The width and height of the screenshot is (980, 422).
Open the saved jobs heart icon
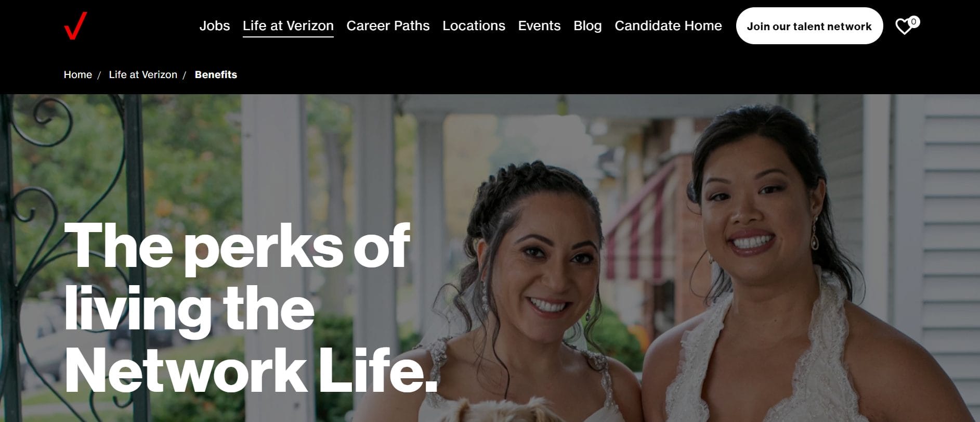(904, 27)
